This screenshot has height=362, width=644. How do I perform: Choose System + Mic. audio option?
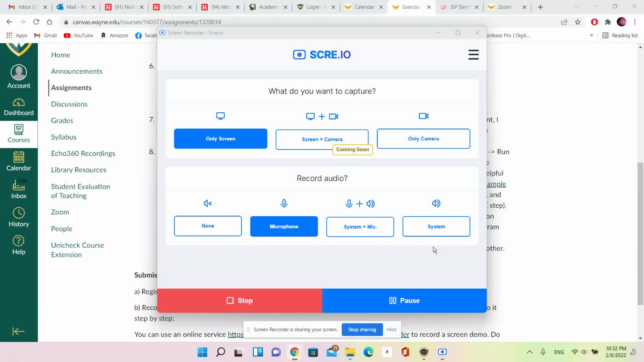click(360, 227)
